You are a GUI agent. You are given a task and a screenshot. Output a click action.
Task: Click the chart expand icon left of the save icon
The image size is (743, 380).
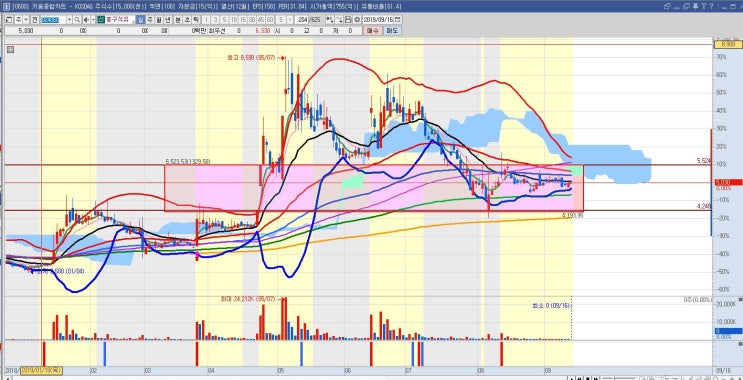[x=340, y=20]
